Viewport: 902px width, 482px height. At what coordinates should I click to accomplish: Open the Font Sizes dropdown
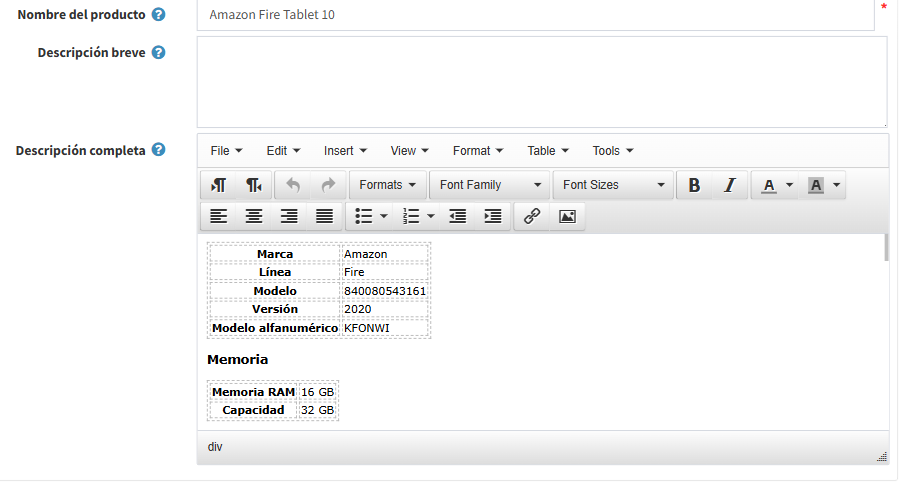click(613, 185)
